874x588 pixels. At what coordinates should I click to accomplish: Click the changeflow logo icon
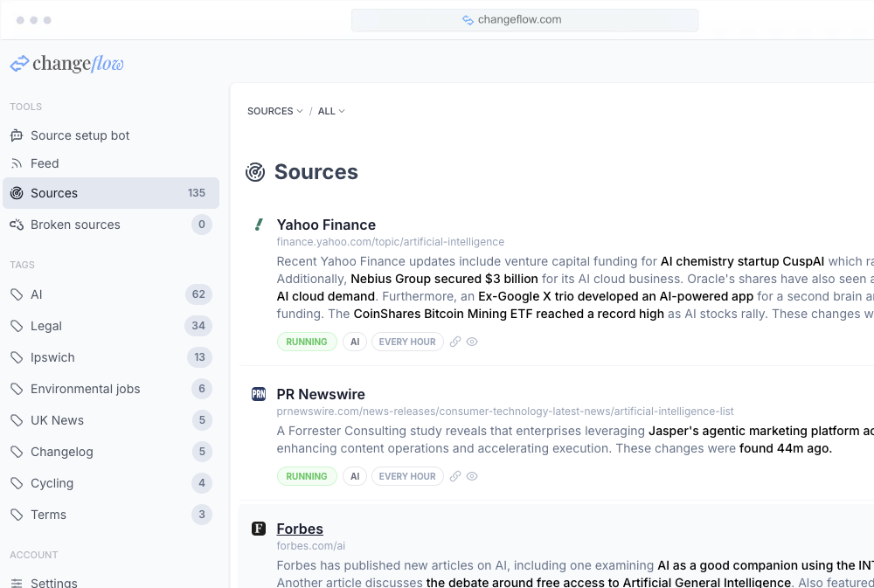(x=18, y=63)
